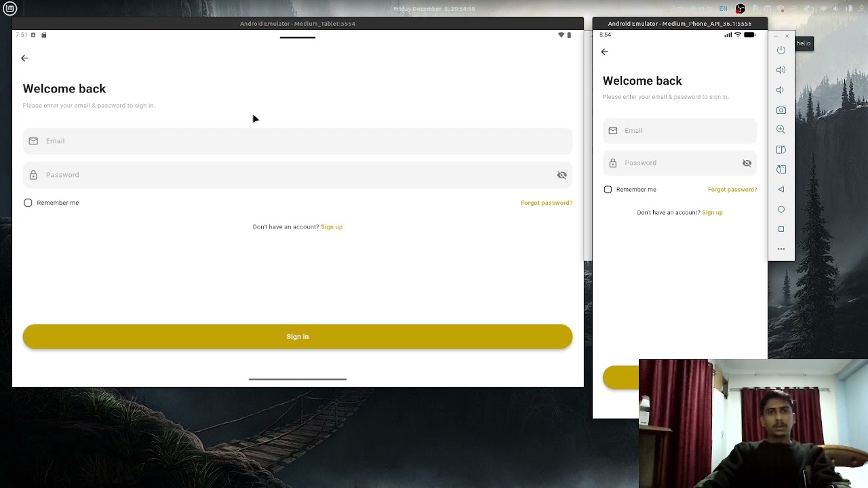This screenshot has height=488, width=868.
Task: Click the Password field in the tablet emulator
Action: click(298, 175)
